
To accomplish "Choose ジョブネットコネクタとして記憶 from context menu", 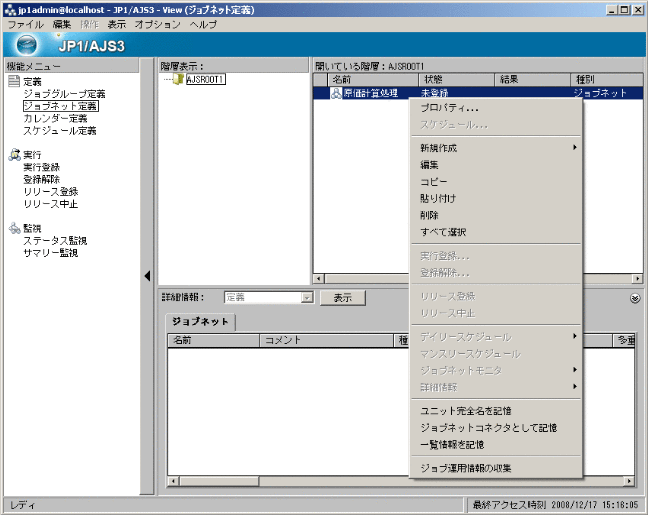I will pyautogui.click(x=496, y=428).
